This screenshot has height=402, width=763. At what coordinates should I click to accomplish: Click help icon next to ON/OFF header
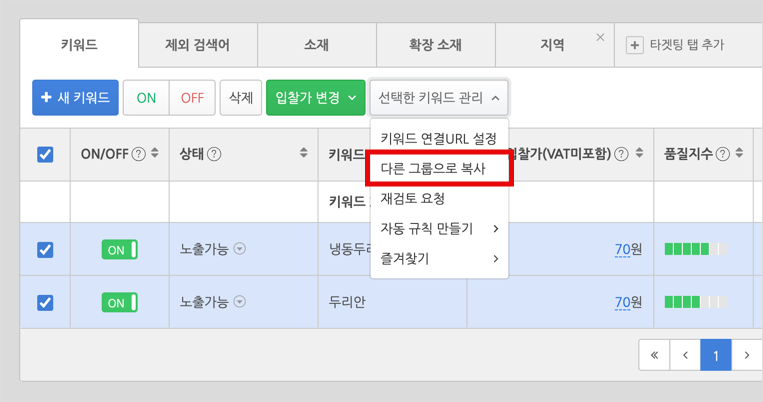coord(139,154)
